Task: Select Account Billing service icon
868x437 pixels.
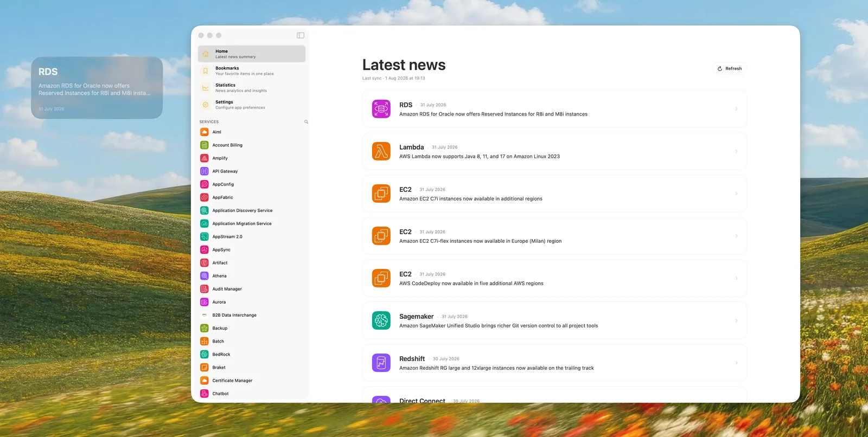Action: (x=205, y=145)
